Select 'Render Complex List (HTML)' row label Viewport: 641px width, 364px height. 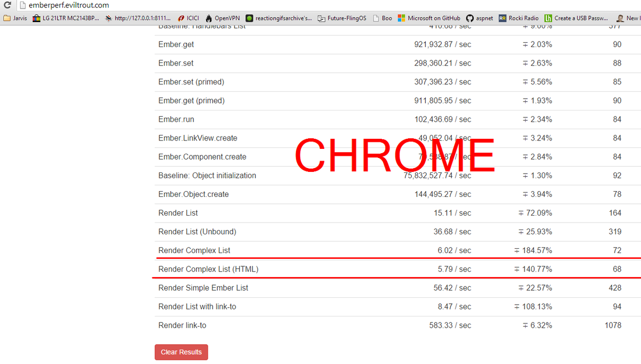pos(208,269)
